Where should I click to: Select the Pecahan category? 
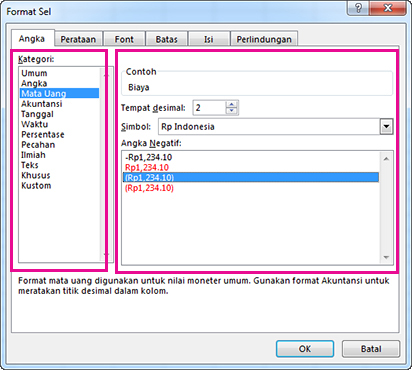(59, 145)
